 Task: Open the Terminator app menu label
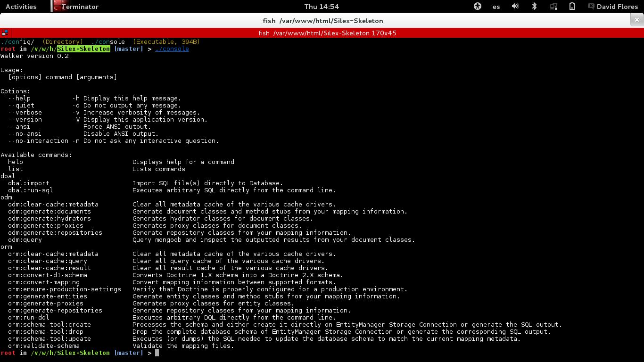coord(80,7)
